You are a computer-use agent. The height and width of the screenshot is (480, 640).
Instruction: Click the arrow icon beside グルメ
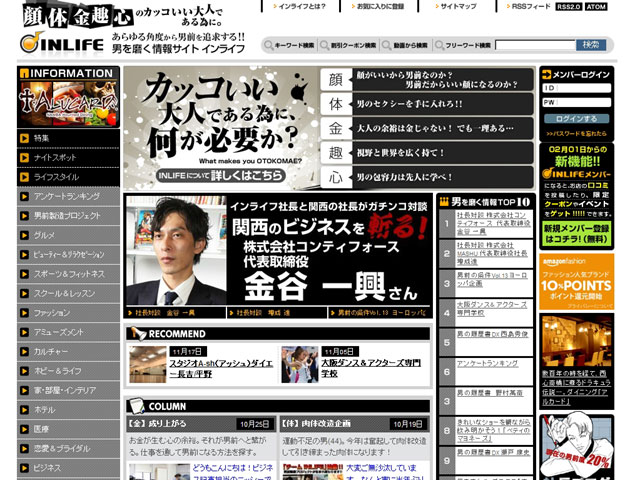(x=24, y=235)
